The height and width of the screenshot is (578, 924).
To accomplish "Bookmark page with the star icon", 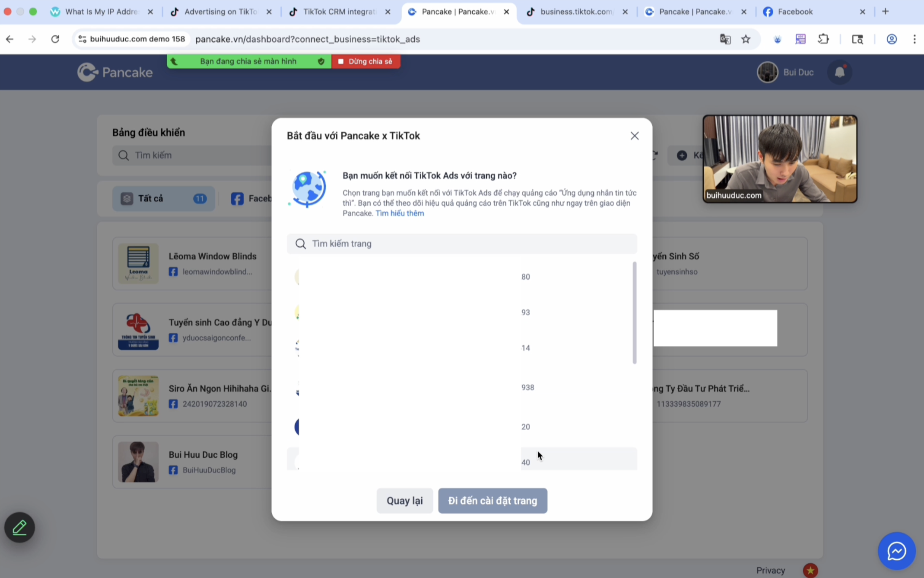I will [746, 39].
